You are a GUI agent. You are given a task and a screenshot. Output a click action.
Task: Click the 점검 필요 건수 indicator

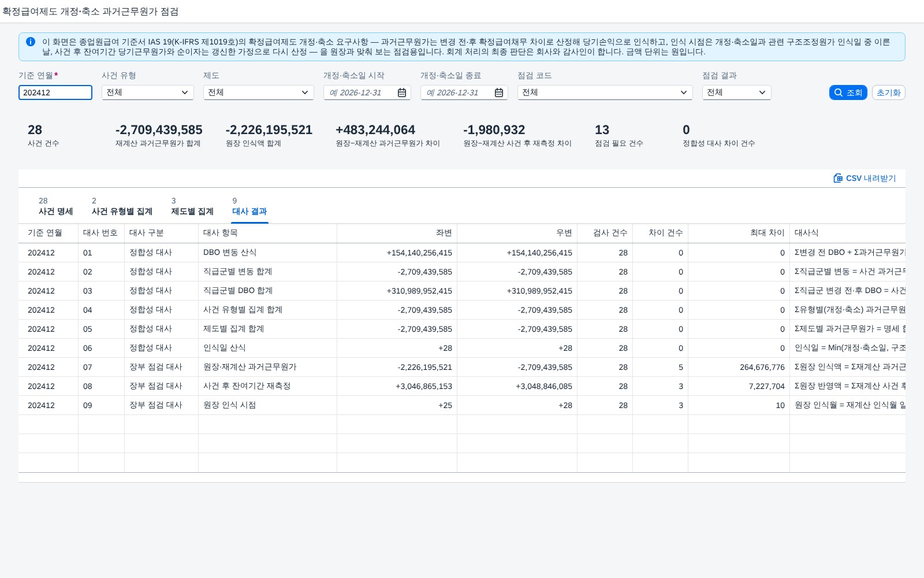[619, 135]
